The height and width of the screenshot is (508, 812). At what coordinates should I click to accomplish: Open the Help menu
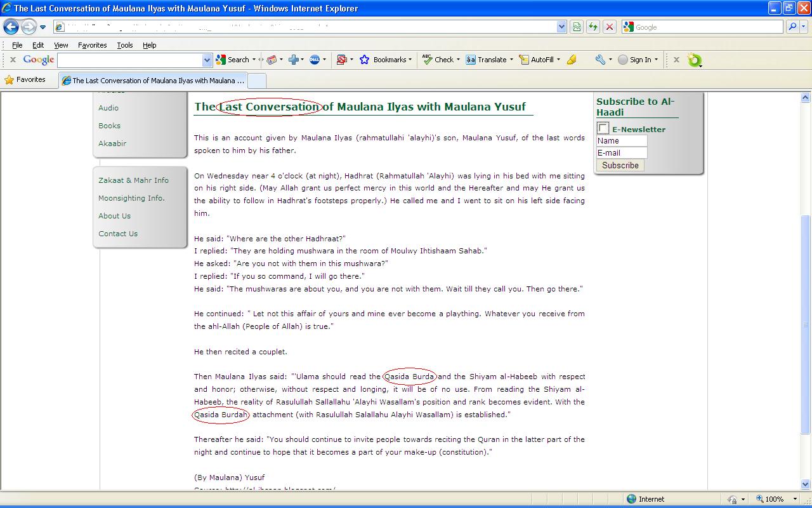pyautogui.click(x=149, y=45)
